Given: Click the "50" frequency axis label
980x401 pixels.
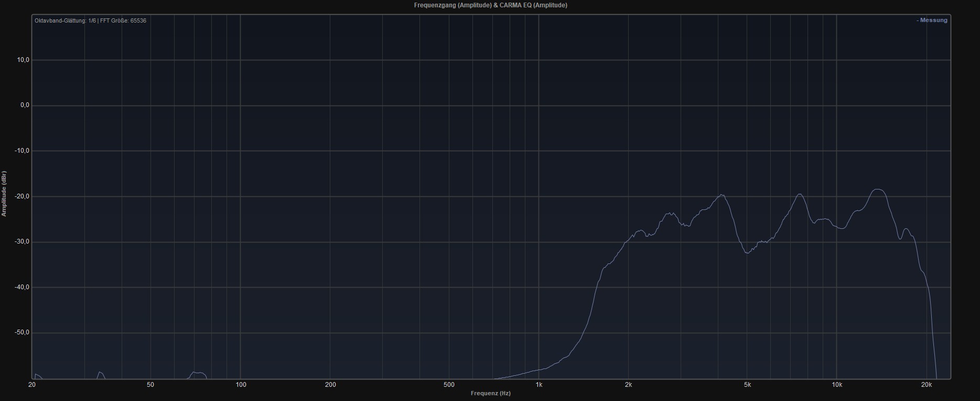Looking at the screenshot, I should (150, 385).
